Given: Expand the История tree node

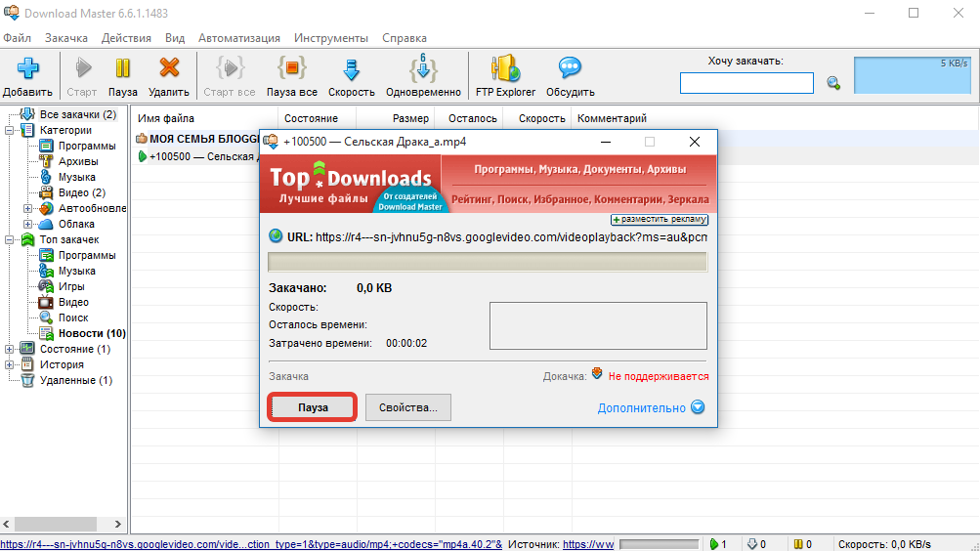Looking at the screenshot, I should tap(10, 364).
